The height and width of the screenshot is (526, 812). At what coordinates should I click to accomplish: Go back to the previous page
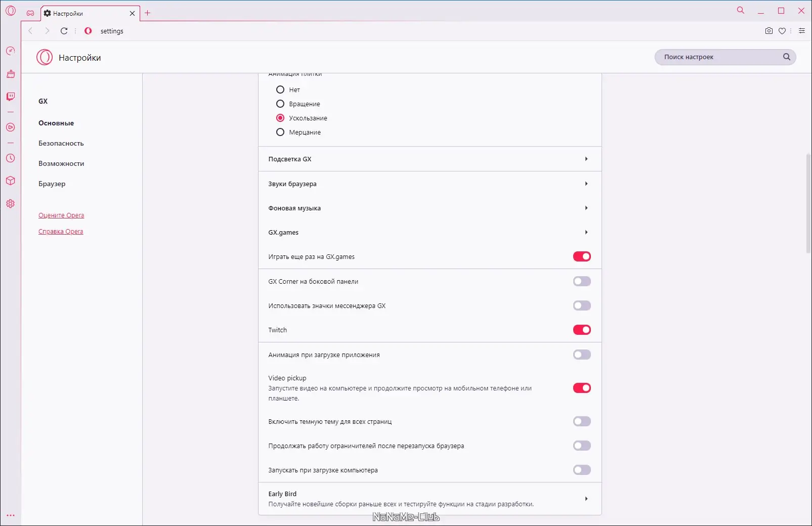point(30,31)
